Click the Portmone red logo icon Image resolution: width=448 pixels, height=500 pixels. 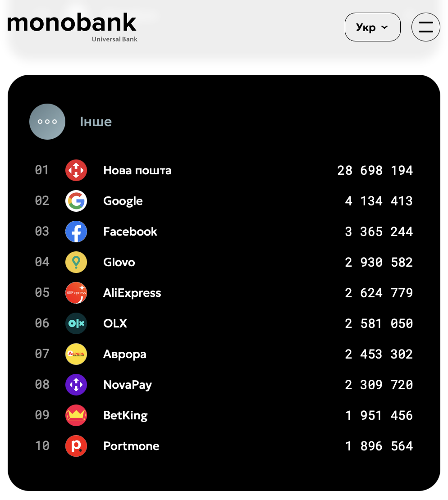click(76, 446)
